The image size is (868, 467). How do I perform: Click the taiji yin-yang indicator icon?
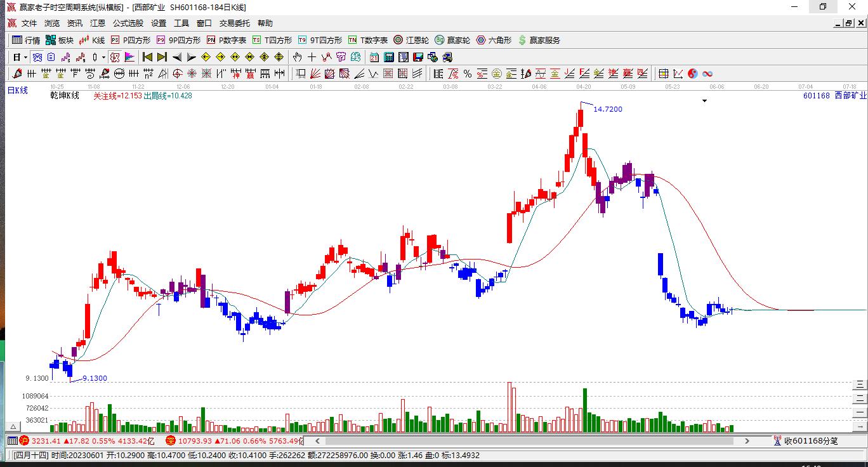(693, 73)
